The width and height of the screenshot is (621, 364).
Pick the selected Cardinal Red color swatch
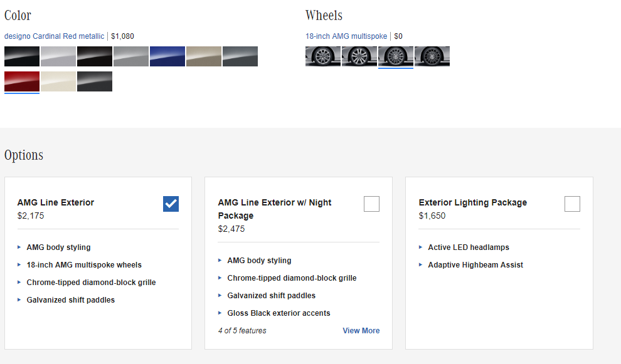22,81
